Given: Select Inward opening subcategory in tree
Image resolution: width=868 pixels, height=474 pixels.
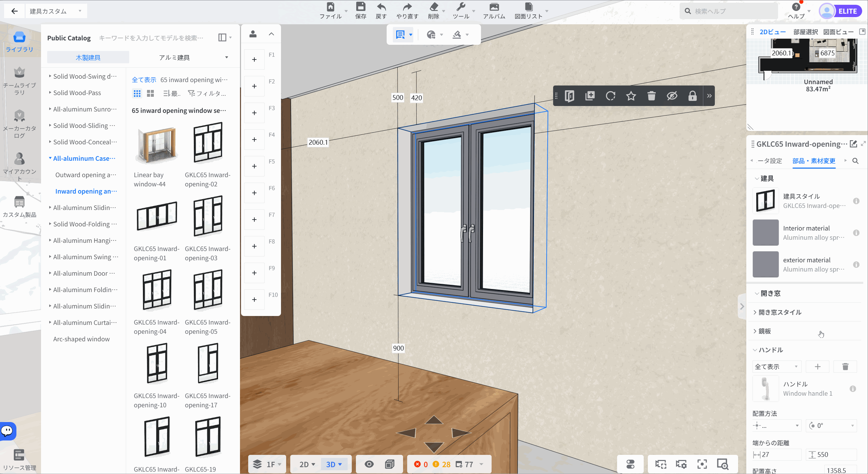Looking at the screenshot, I should click(x=86, y=191).
